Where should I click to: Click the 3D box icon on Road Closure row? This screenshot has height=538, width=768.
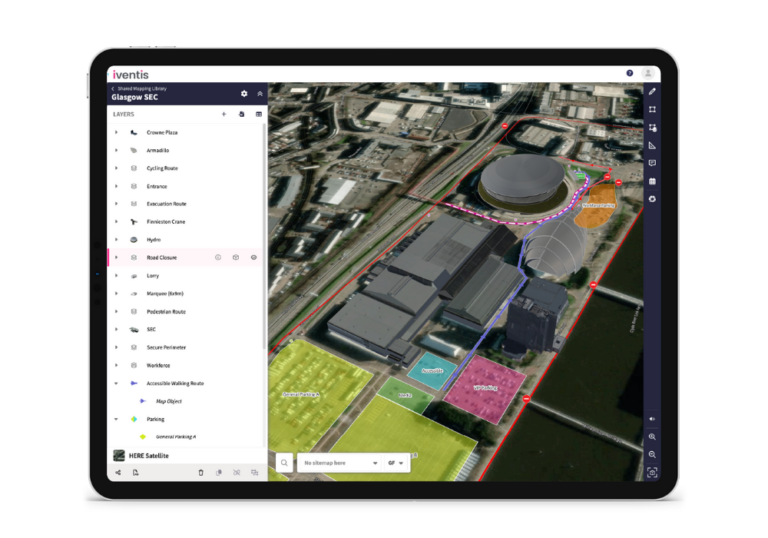(x=236, y=257)
